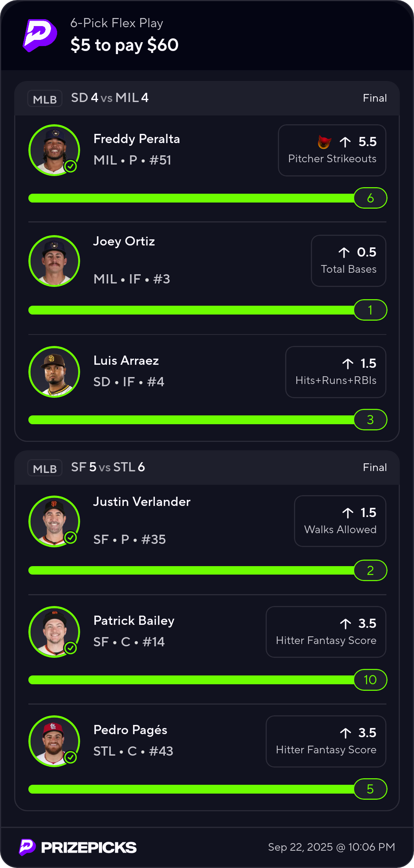The width and height of the screenshot is (414, 868).
Task: Click the up arrow on Bailey's 3.5
Action: click(x=345, y=624)
